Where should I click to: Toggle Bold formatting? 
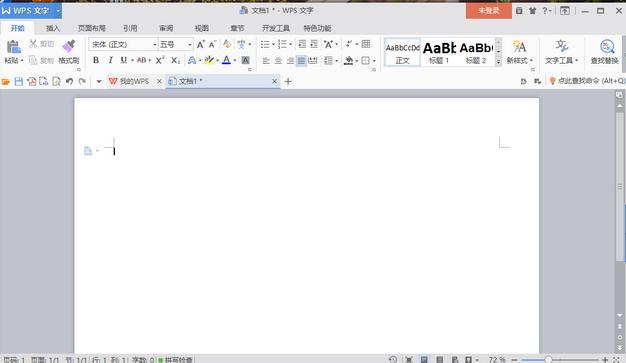(x=96, y=60)
